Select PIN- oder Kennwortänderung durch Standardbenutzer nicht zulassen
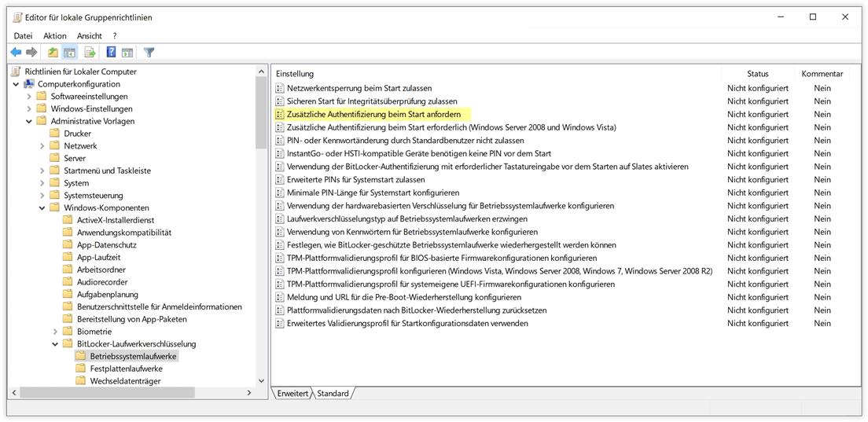868x422 pixels. click(405, 141)
